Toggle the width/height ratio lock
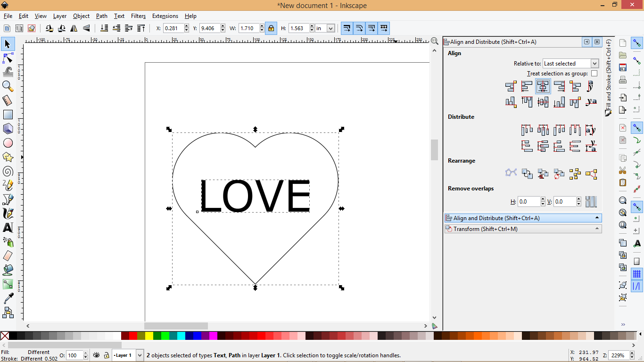Screen dimensions: 644x362 (x=271, y=28)
